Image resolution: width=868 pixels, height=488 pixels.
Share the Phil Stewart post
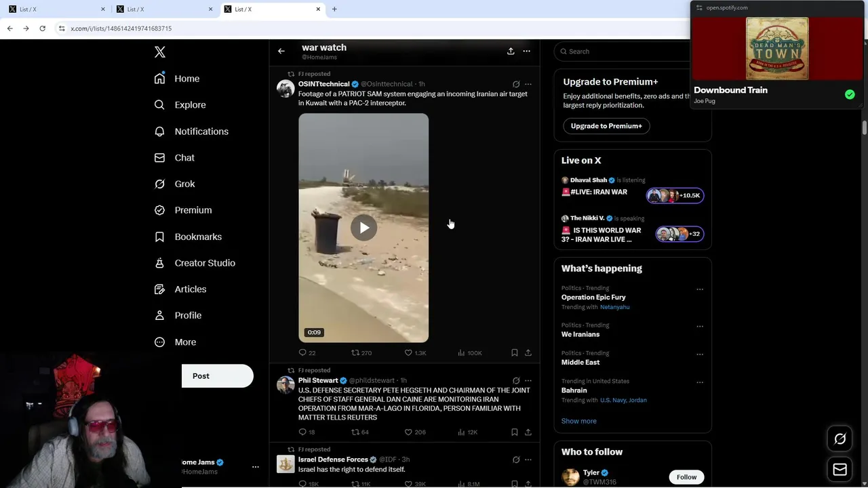528,432
